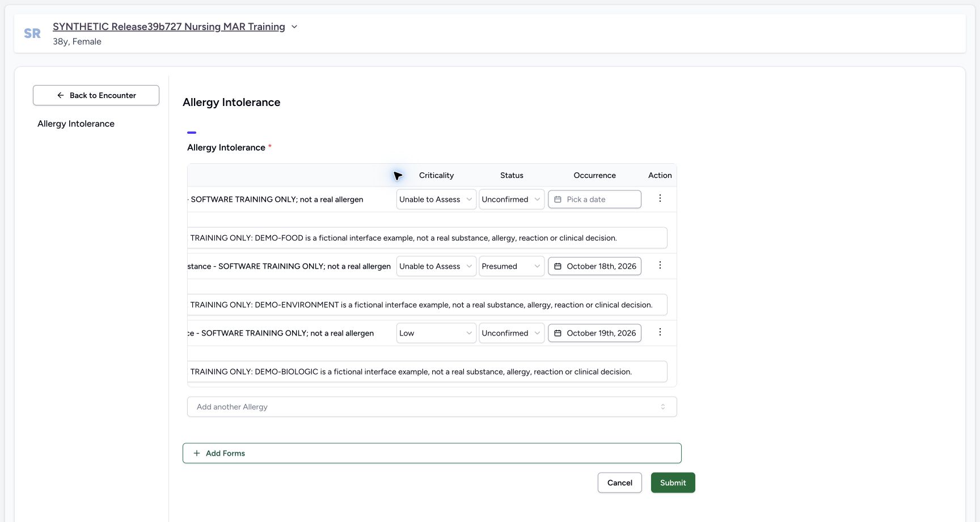980x522 pixels.
Task: Click the allergen name starting 'ce - SOFTWARE'
Action: pyautogui.click(x=281, y=333)
